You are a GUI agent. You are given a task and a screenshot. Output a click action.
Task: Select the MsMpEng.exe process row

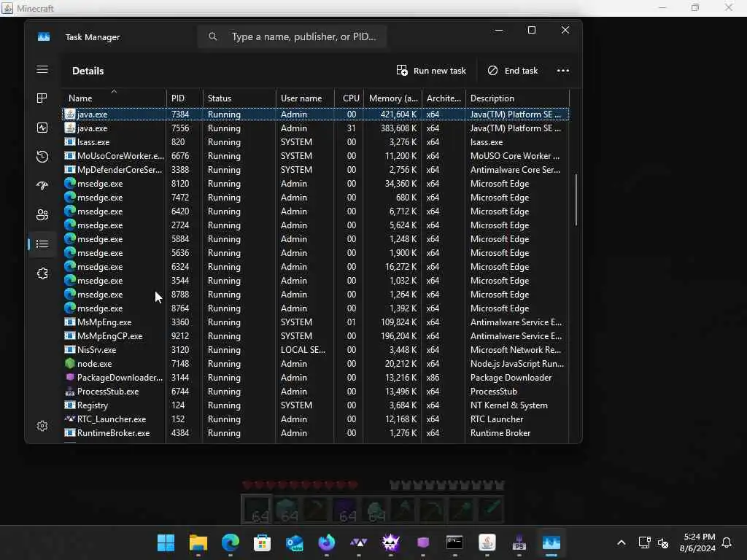click(316, 322)
